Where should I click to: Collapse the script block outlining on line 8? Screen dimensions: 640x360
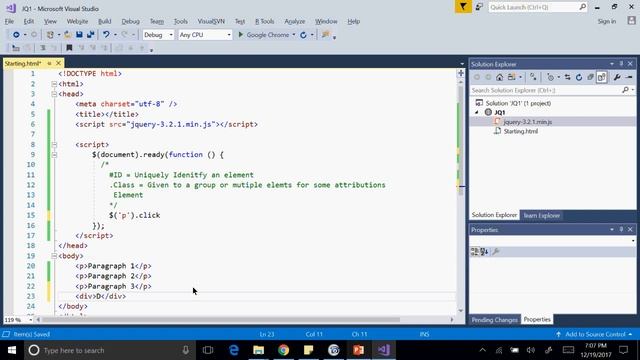54,144
